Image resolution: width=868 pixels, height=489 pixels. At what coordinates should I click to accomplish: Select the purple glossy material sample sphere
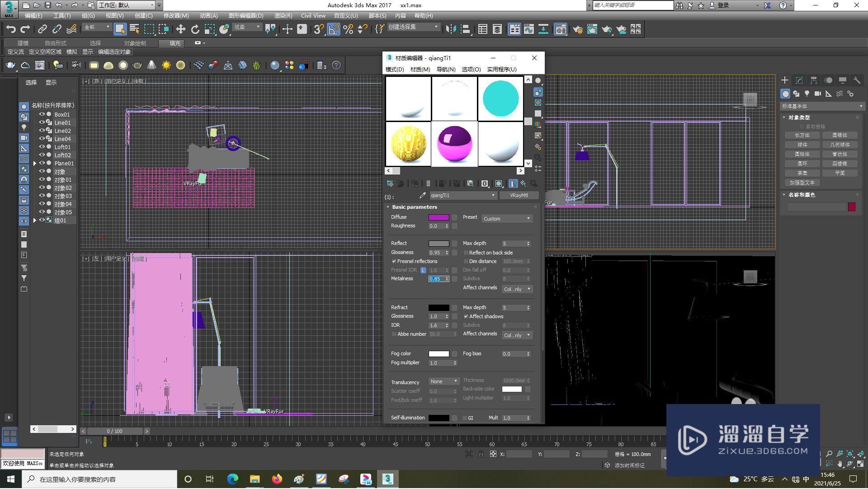455,144
